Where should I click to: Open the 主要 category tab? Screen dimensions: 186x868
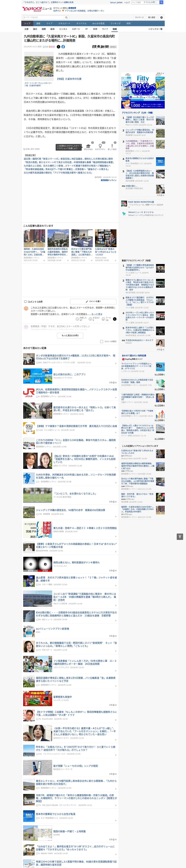click(26, 29)
